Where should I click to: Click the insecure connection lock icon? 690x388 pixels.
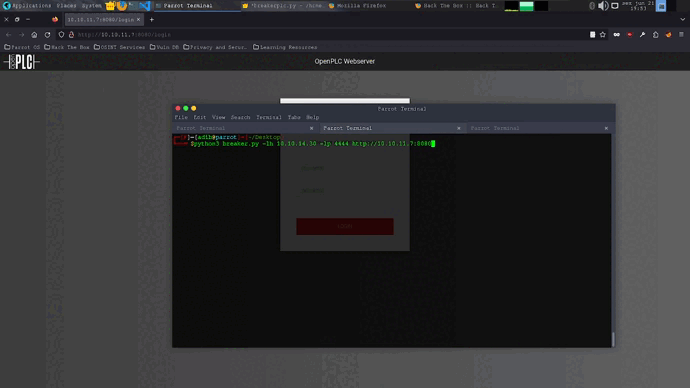pos(71,34)
